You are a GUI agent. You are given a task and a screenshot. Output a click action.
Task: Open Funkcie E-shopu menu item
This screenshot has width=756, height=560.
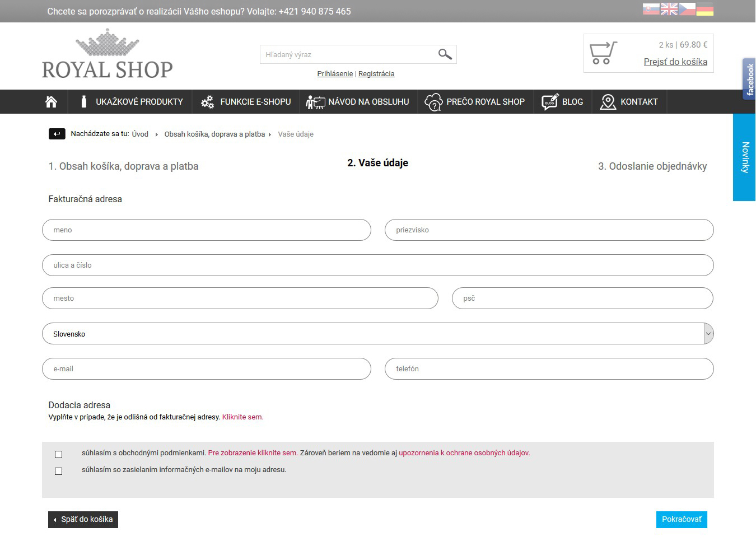(246, 102)
